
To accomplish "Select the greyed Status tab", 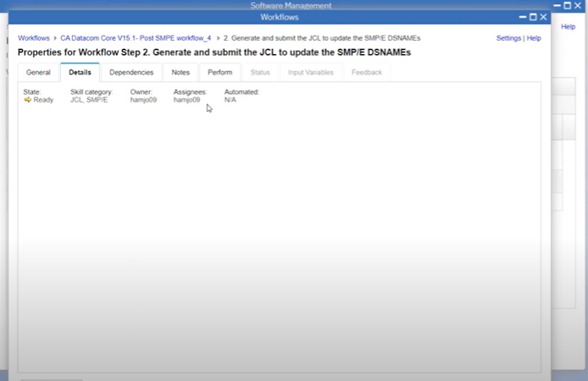I will [260, 72].
